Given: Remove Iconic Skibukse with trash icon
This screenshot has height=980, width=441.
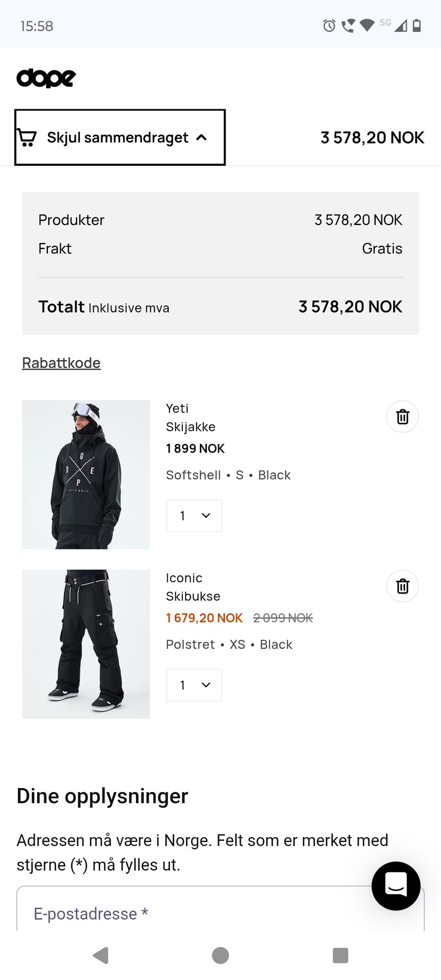Looking at the screenshot, I should (x=402, y=586).
